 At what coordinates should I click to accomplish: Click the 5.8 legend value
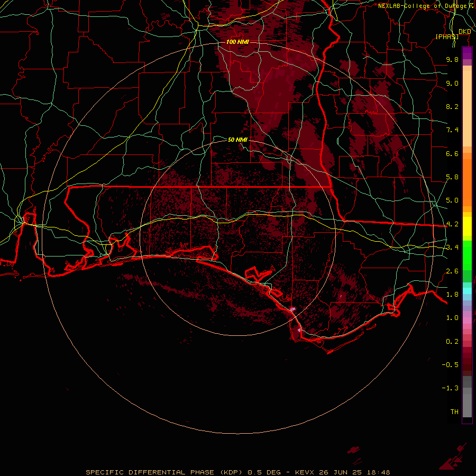coord(452,177)
